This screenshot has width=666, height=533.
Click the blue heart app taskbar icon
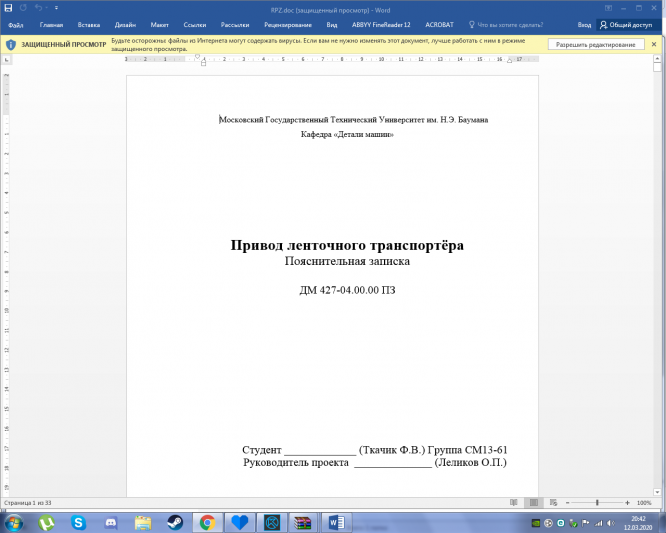tap(240, 523)
